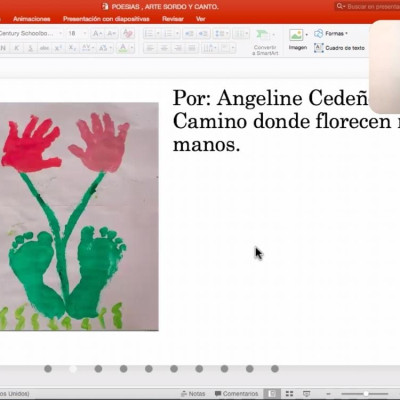Increase font size with the larger A icon

pyautogui.click(x=97, y=34)
